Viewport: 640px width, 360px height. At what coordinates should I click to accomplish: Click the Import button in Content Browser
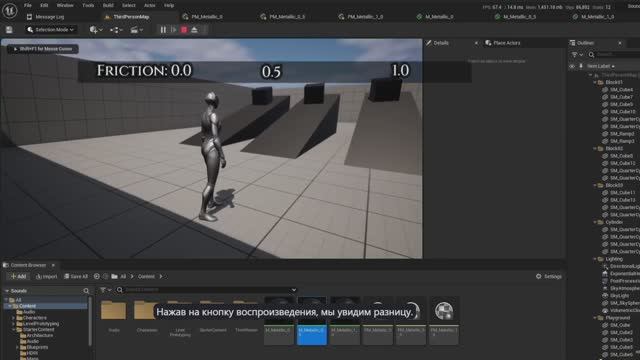coord(47,276)
